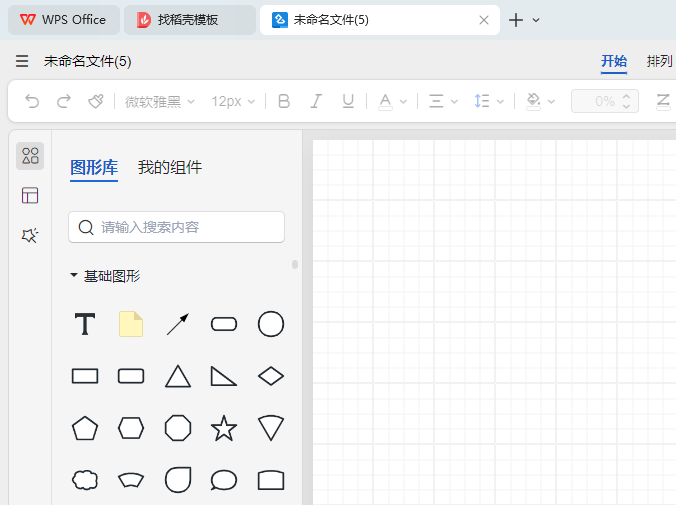Select the arrow line shape
Screen dimensions: 676x505
[178, 324]
